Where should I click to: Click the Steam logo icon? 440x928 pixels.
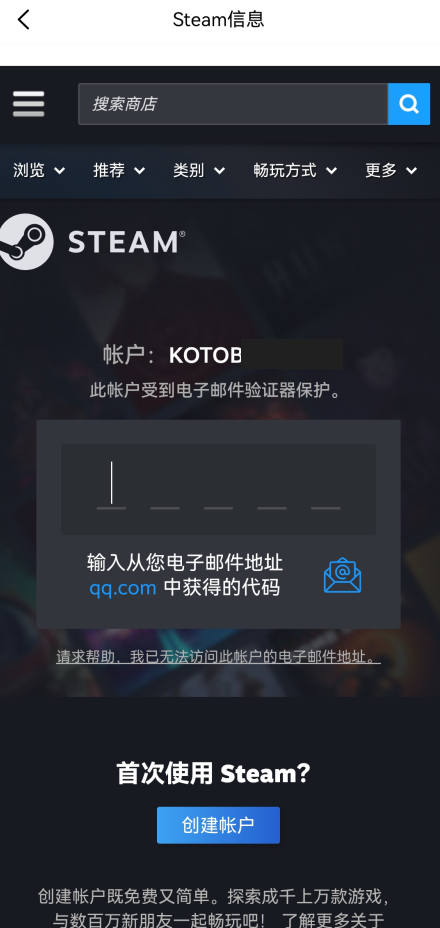click(26, 242)
